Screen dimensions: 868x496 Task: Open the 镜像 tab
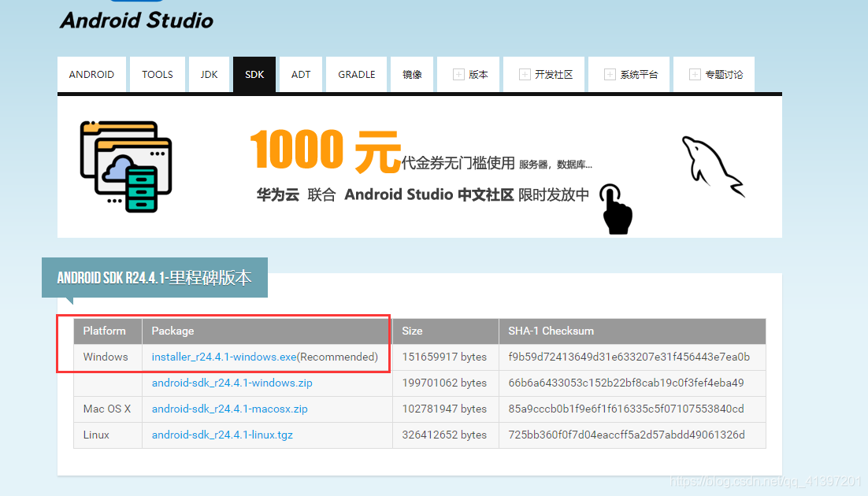click(412, 74)
